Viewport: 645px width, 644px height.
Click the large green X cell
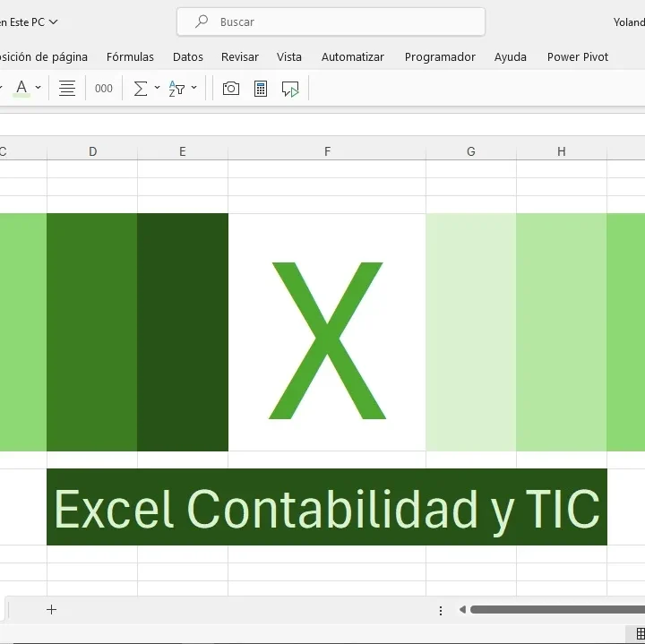click(x=327, y=332)
